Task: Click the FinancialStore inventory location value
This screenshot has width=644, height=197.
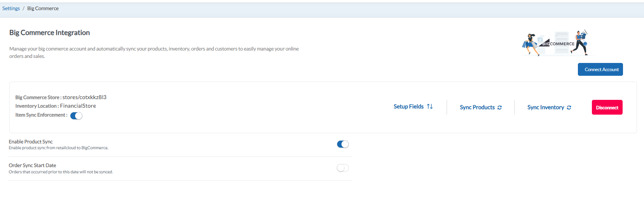Action: (x=78, y=106)
